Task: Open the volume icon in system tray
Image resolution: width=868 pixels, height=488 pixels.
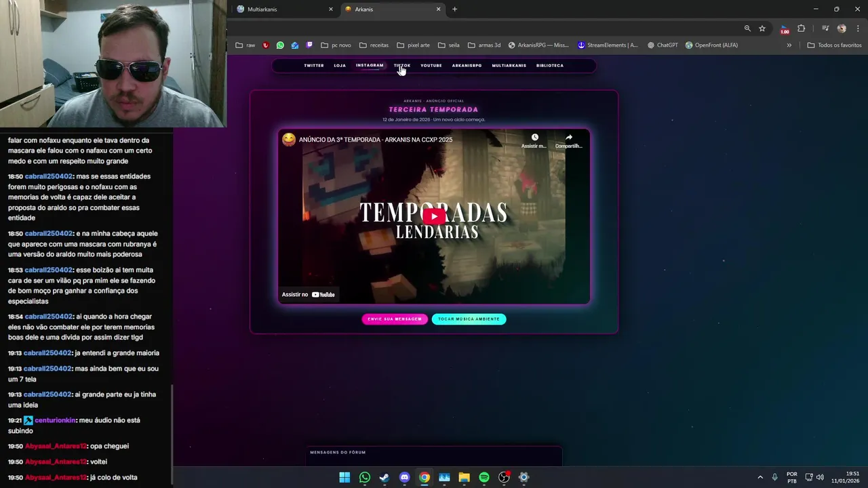Action: coord(820,477)
